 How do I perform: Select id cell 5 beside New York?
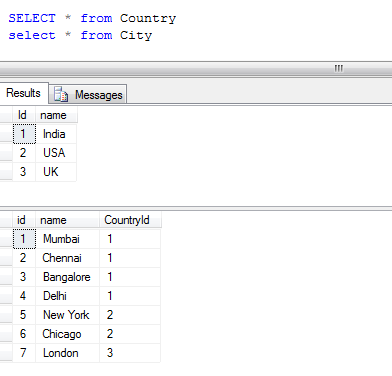coord(24,315)
